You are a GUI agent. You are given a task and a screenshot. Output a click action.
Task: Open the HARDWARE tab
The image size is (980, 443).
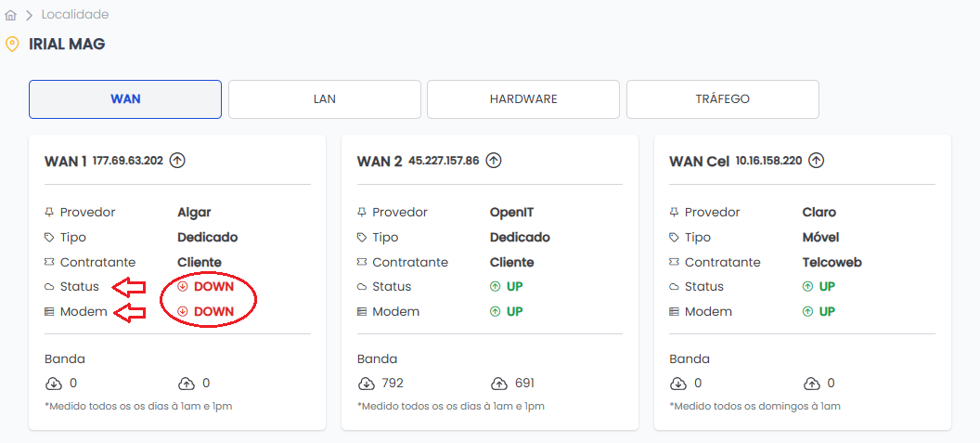coord(523,99)
